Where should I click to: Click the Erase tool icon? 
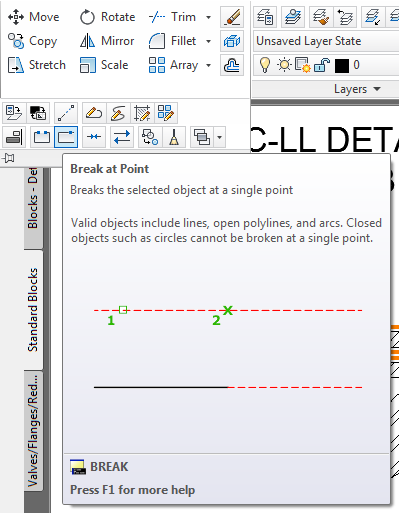(232, 17)
